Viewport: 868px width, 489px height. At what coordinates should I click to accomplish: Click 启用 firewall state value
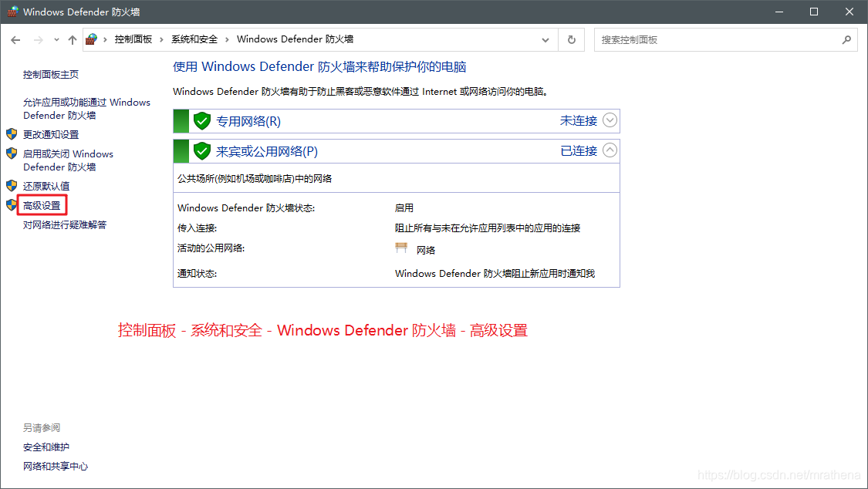click(404, 208)
